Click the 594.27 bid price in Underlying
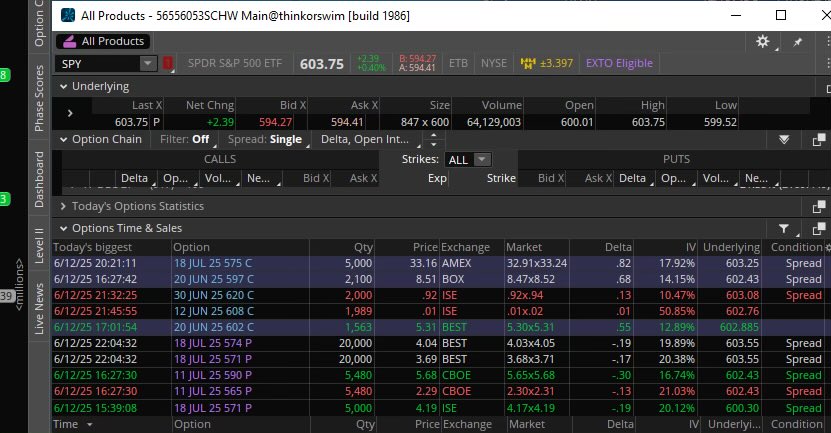This screenshot has height=433, width=831. [x=276, y=122]
